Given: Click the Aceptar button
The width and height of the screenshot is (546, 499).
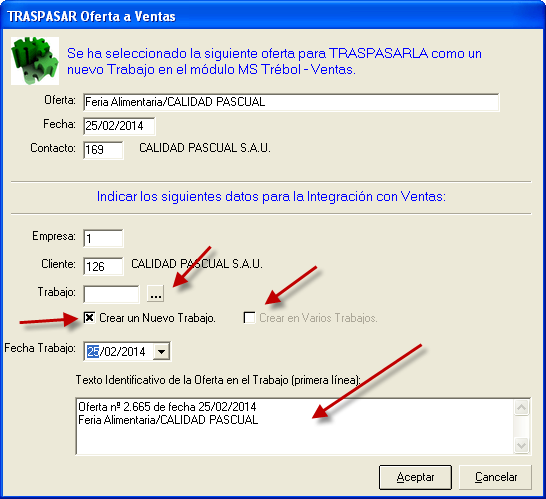Looking at the screenshot, I should tap(415, 477).
